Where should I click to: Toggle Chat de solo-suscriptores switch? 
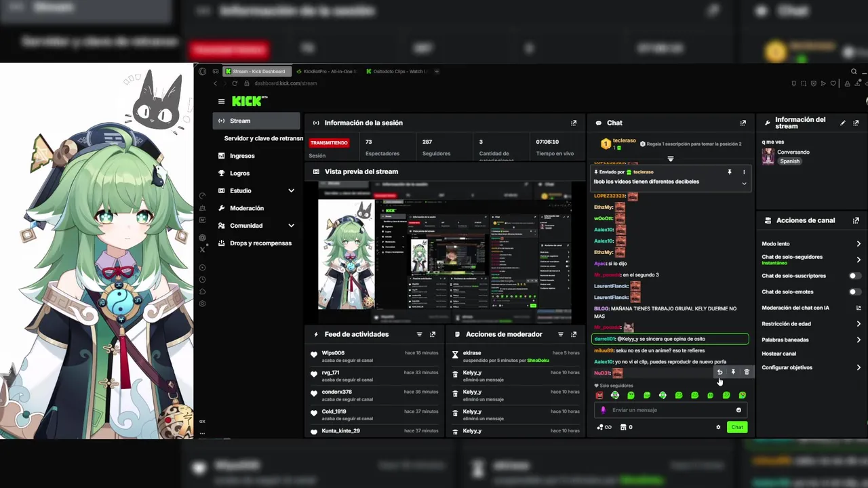(x=855, y=276)
